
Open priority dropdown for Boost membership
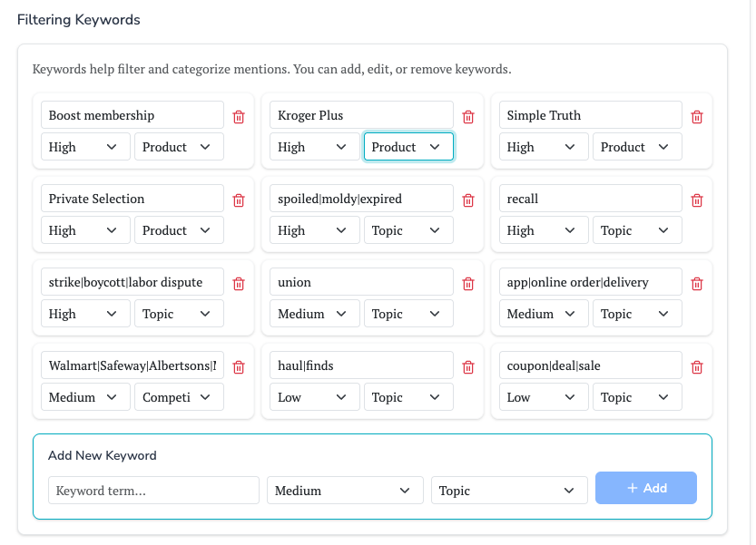click(83, 147)
